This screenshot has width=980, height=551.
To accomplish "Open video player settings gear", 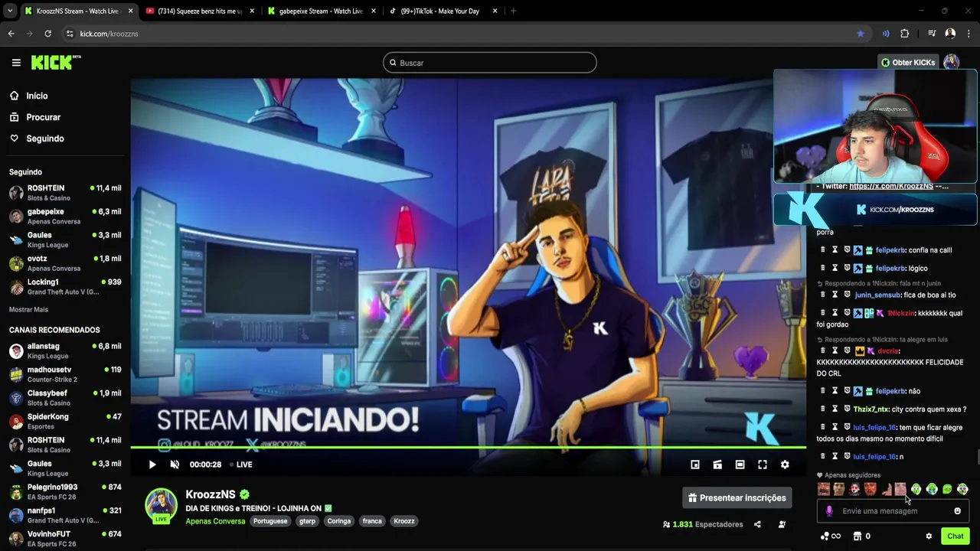I will (x=785, y=465).
